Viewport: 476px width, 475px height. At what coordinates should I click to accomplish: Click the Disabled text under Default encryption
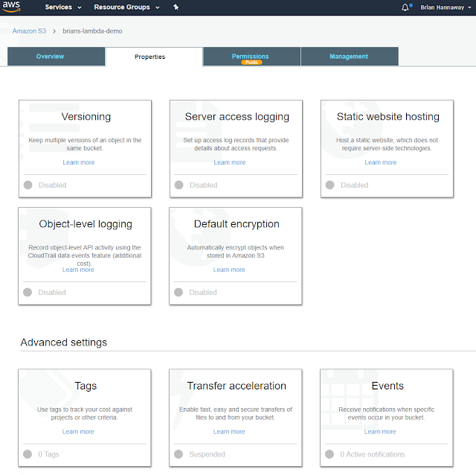tap(203, 293)
